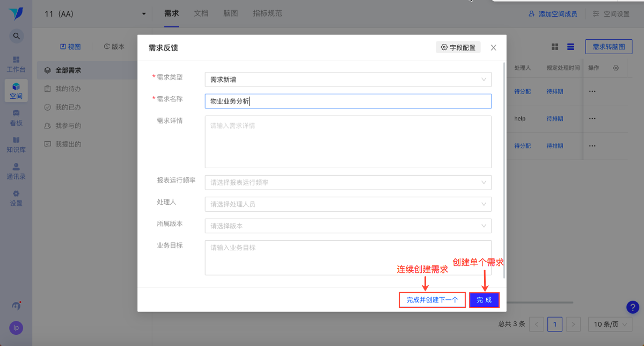
Task: Click the column settings gear in table header
Action: coord(616,68)
